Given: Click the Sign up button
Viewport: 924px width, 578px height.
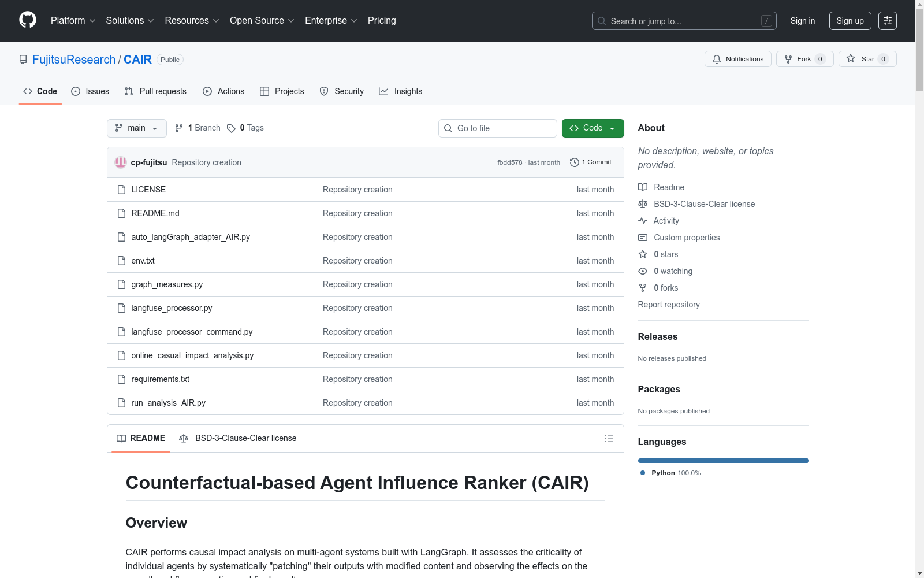Looking at the screenshot, I should click(850, 21).
